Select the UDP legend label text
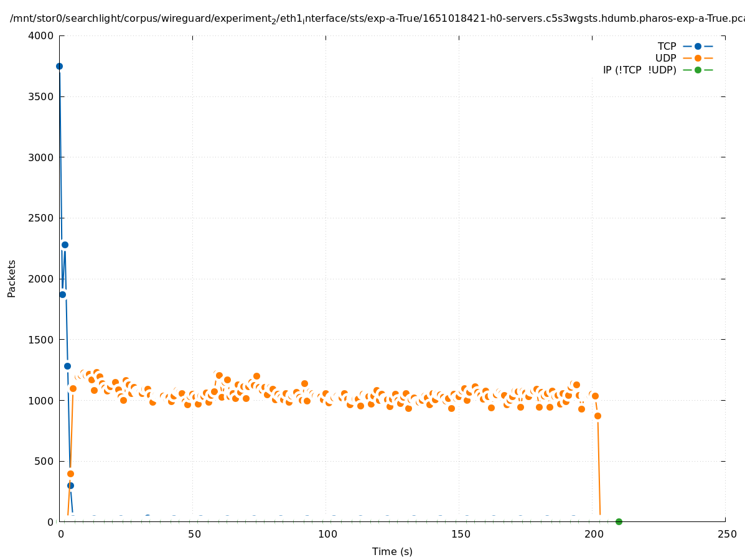The width and height of the screenshot is (745, 560). [665, 58]
